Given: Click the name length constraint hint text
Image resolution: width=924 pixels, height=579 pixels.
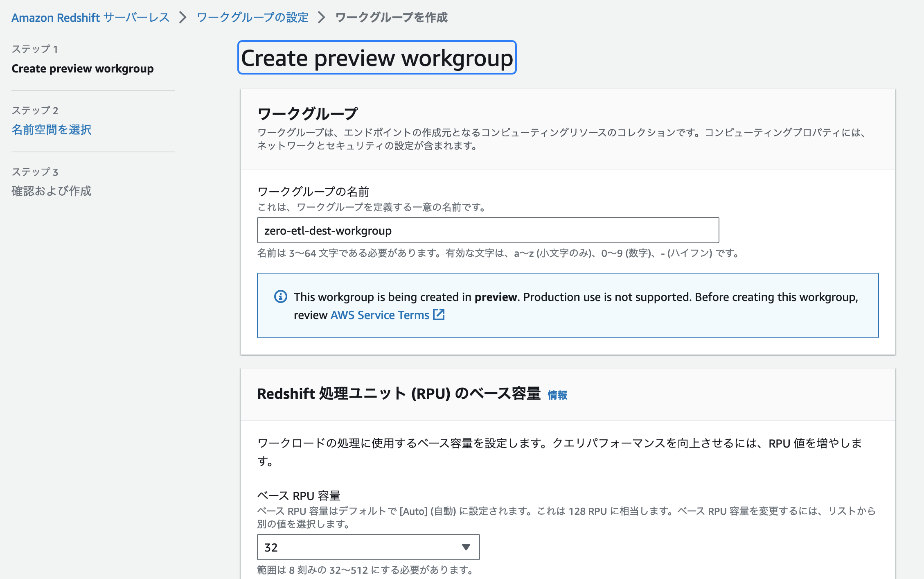Looking at the screenshot, I should [x=498, y=253].
